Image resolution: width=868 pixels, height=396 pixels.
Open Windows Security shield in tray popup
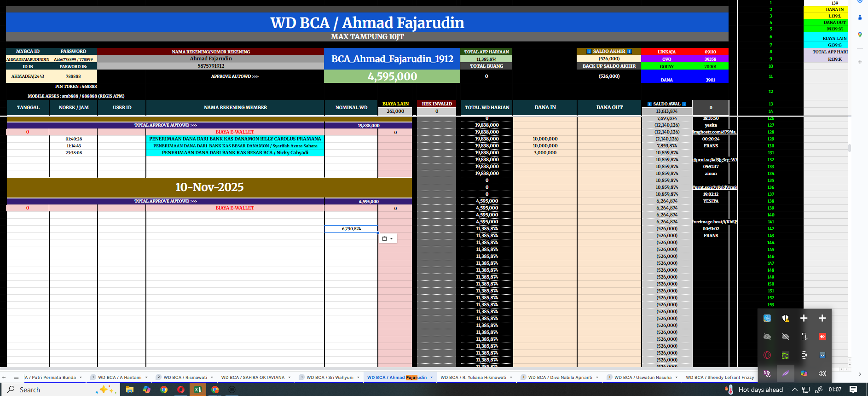(x=786, y=318)
